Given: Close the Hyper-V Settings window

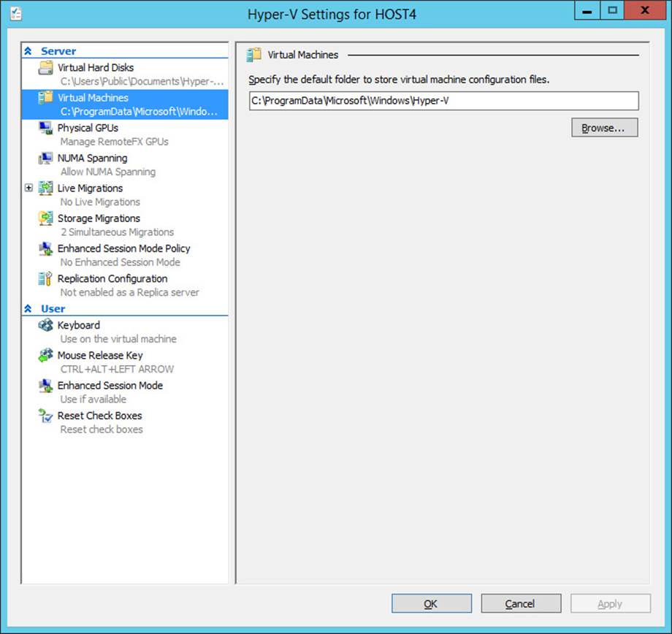Looking at the screenshot, I should click(x=644, y=10).
